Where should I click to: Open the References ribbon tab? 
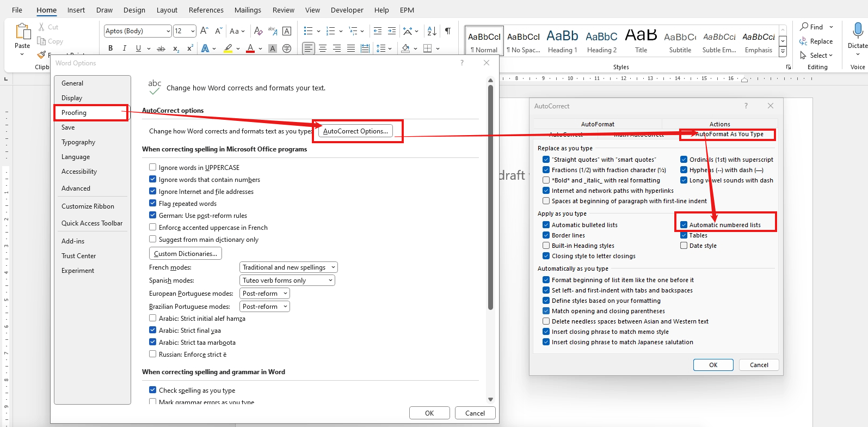click(x=206, y=10)
